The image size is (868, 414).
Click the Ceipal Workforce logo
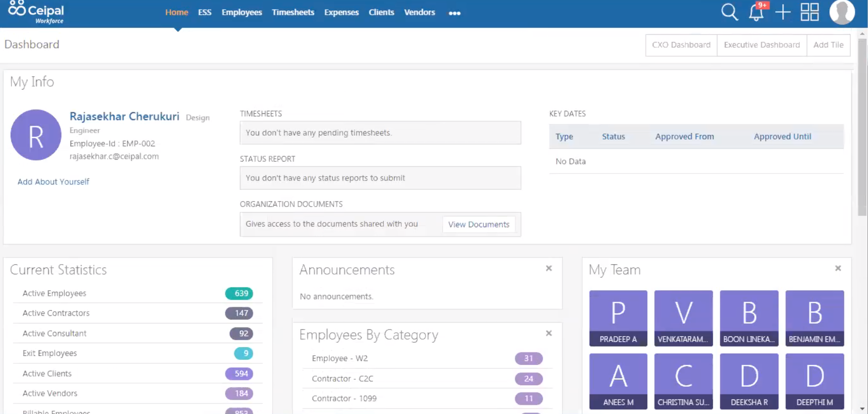[37, 12]
